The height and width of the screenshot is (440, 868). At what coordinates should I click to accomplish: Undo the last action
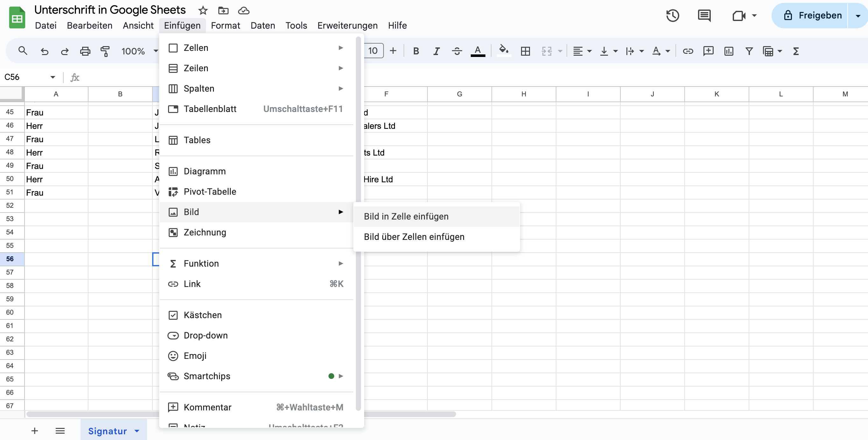tap(45, 51)
